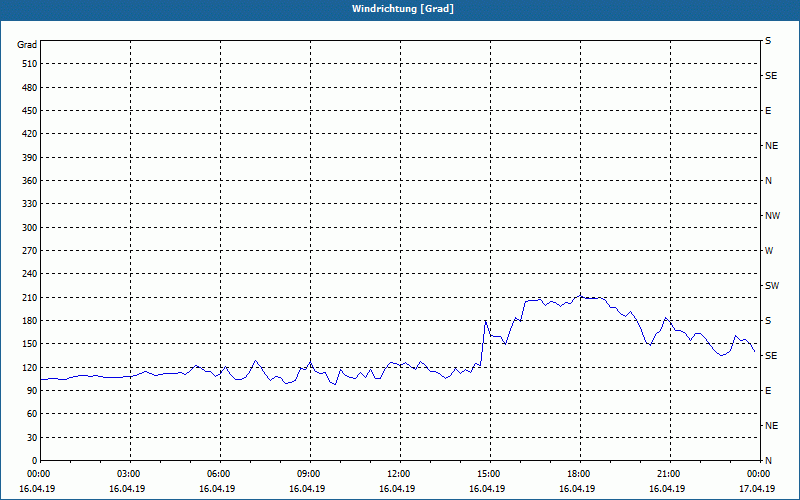This screenshot has width=800, height=500.
Task: Click the 06:00 time label
Action: tap(221, 474)
